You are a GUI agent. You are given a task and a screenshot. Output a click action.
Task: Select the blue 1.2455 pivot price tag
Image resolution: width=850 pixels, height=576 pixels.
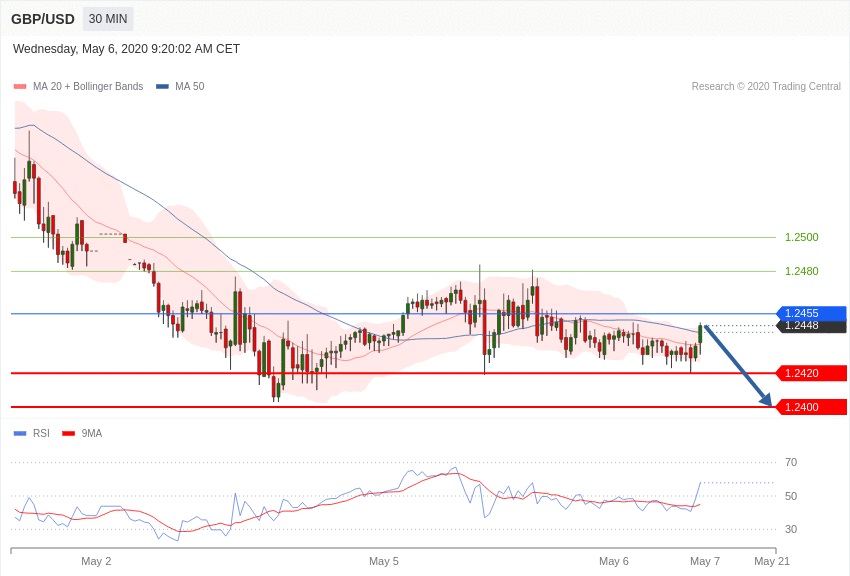pos(811,313)
